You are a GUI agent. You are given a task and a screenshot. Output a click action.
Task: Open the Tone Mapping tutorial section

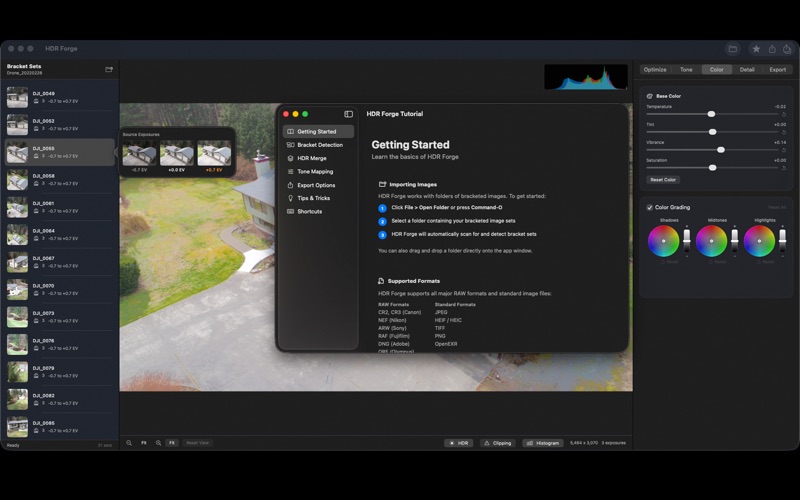[x=318, y=171]
